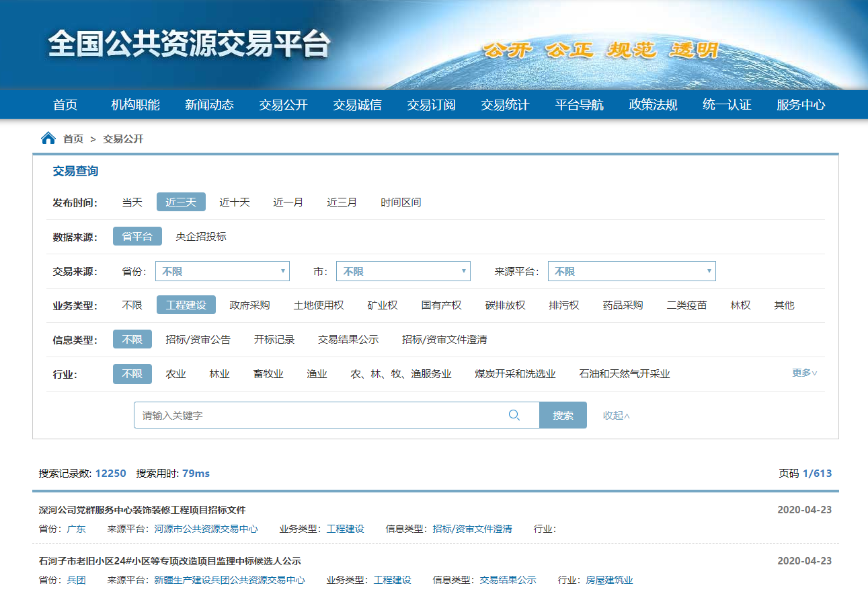Open 交易诚信 navigation item

tap(358, 105)
